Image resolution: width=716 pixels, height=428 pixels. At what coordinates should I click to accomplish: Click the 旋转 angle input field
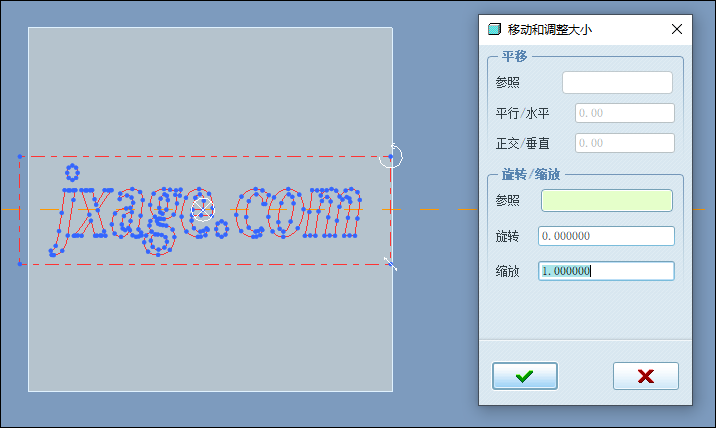(606, 236)
